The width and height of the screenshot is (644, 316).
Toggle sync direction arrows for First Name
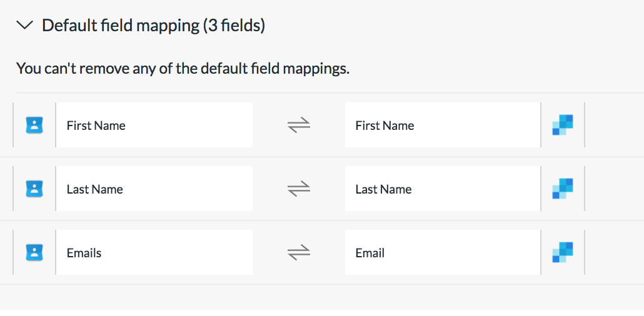[299, 125]
